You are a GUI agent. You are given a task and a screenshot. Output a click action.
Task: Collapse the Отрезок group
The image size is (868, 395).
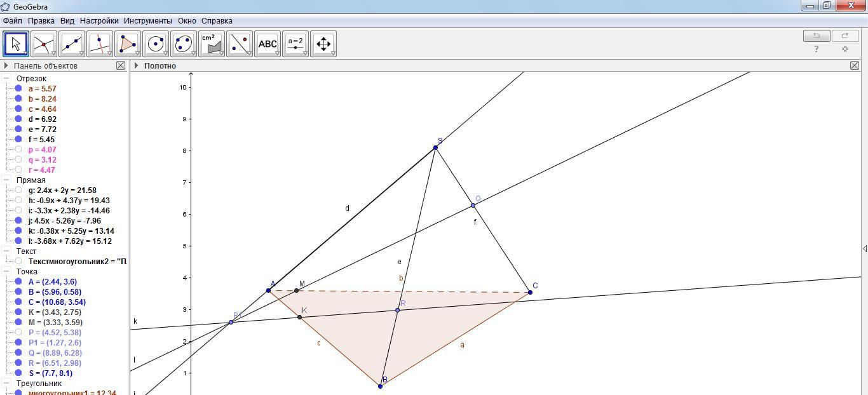click(x=6, y=79)
